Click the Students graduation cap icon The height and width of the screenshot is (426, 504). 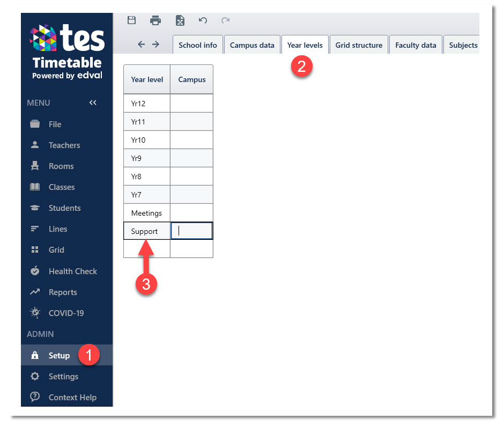tap(35, 208)
